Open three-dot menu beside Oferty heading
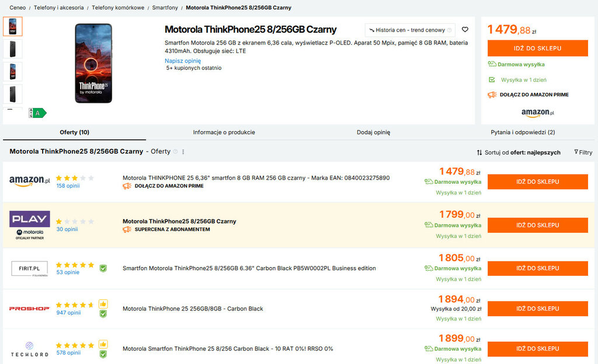This screenshot has height=364, width=598. click(x=183, y=152)
